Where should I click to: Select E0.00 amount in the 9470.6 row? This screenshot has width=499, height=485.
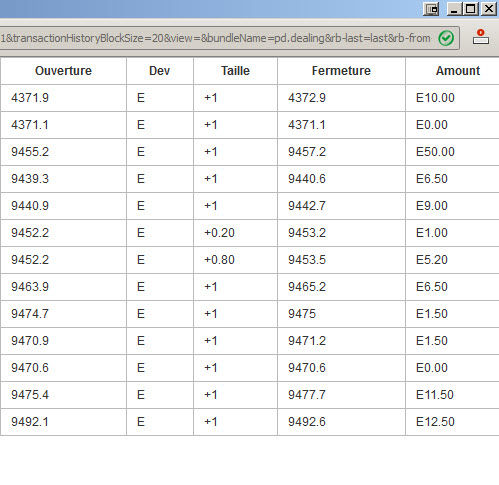(432, 368)
